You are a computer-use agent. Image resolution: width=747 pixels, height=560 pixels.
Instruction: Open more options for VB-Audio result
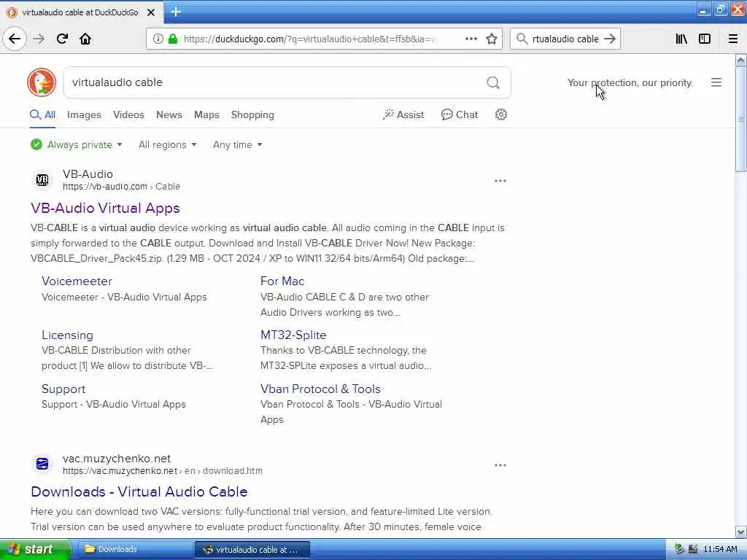(500, 181)
